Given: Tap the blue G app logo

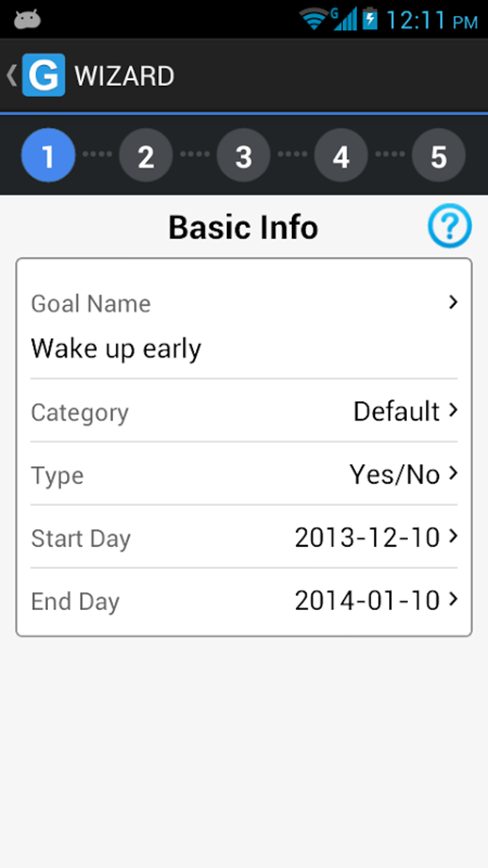Looking at the screenshot, I should tap(44, 75).
